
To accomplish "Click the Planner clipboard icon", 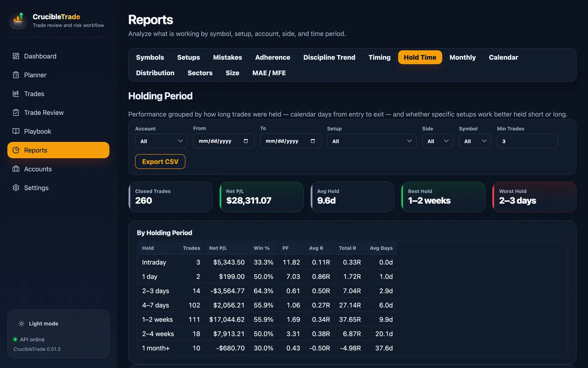I will tap(16, 75).
